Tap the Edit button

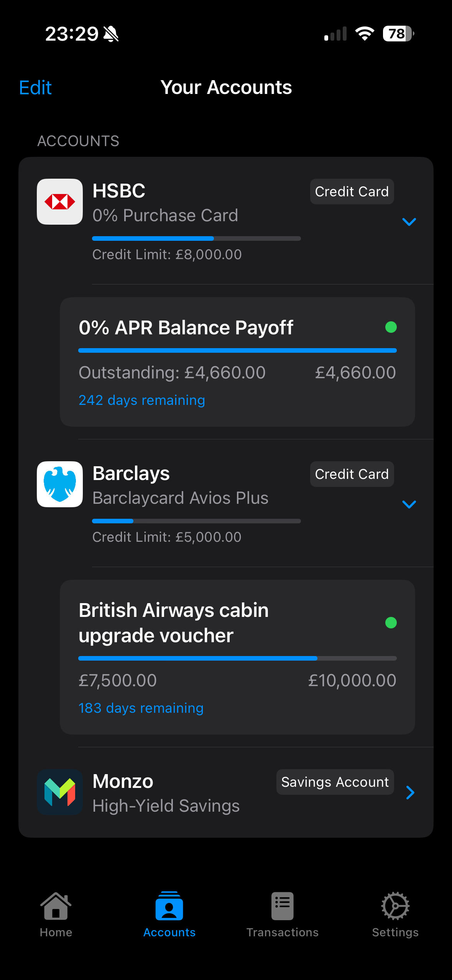[35, 88]
